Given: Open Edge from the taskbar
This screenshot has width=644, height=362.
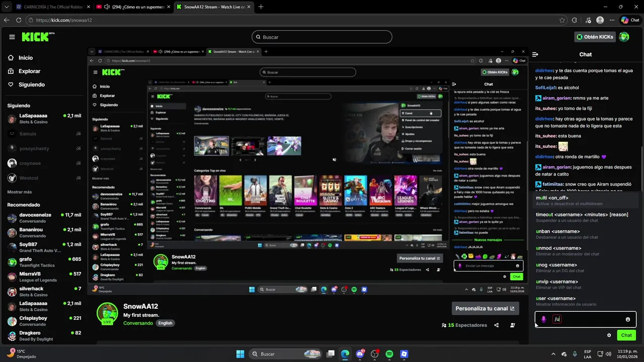Looking at the screenshot, I should (345, 354).
